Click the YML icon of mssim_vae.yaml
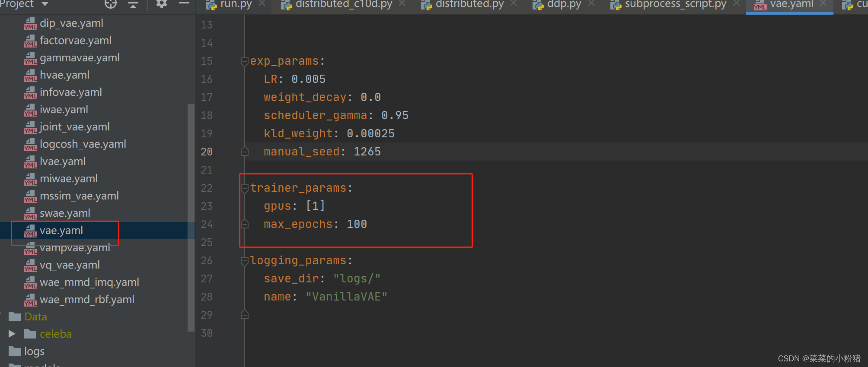868x367 pixels. (30, 196)
